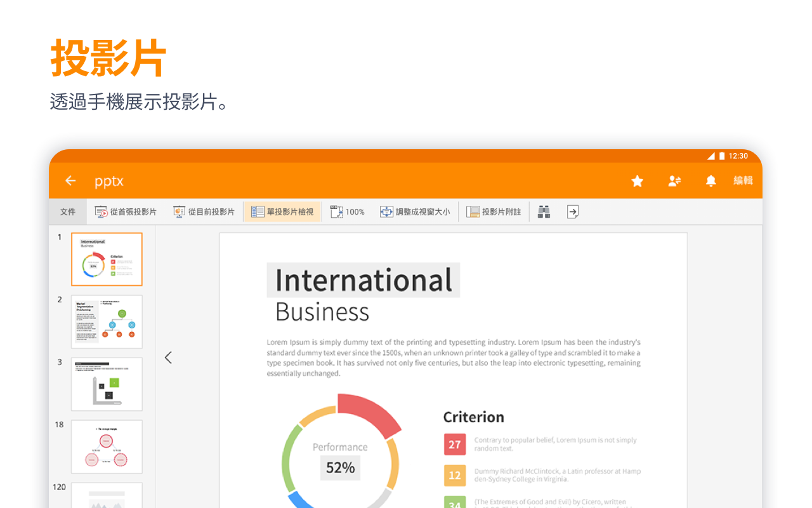Click the 'Contrary to popular belief' description
The width and height of the screenshot is (812, 508).
tap(555, 444)
